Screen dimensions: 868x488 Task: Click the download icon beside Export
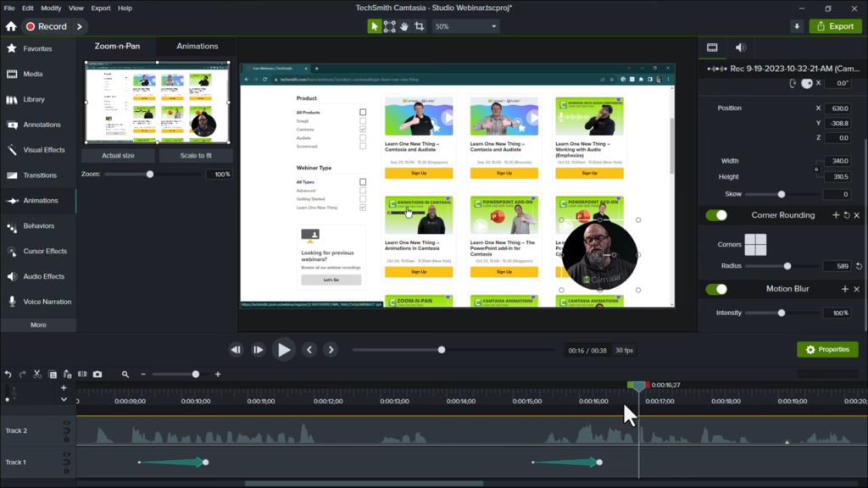coord(797,26)
